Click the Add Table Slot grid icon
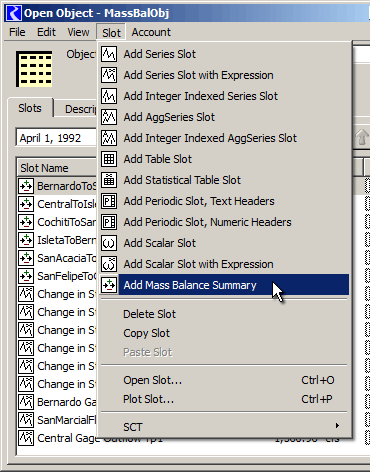The width and height of the screenshot is (370, 472). point(109,159)
